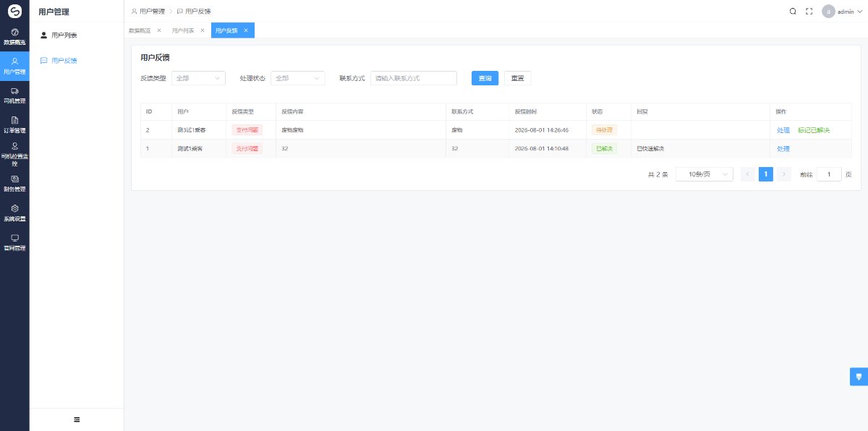
Task: Open 用户反馈 in the submenu
Action: pyautogui.click(x=77, y=61)
